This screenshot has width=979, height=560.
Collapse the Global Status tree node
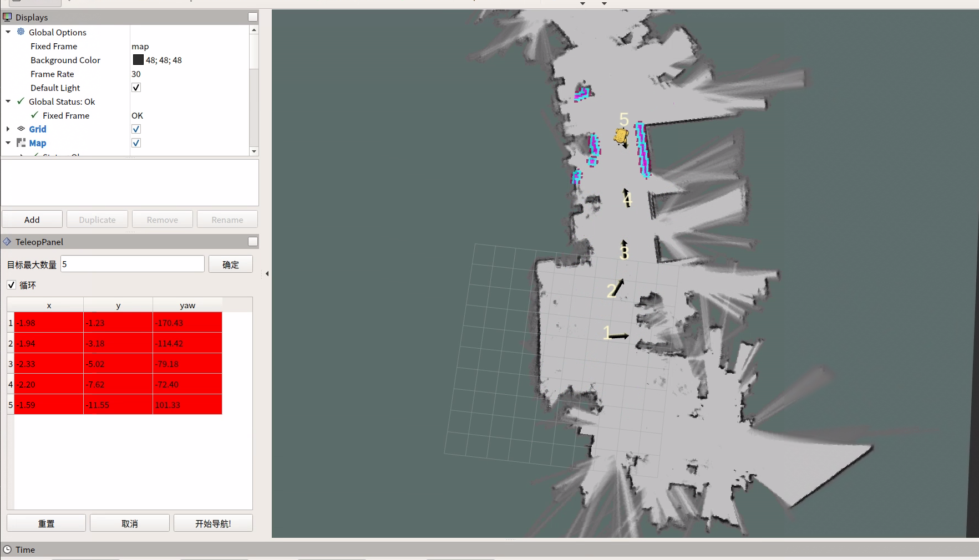pos(8,101)
